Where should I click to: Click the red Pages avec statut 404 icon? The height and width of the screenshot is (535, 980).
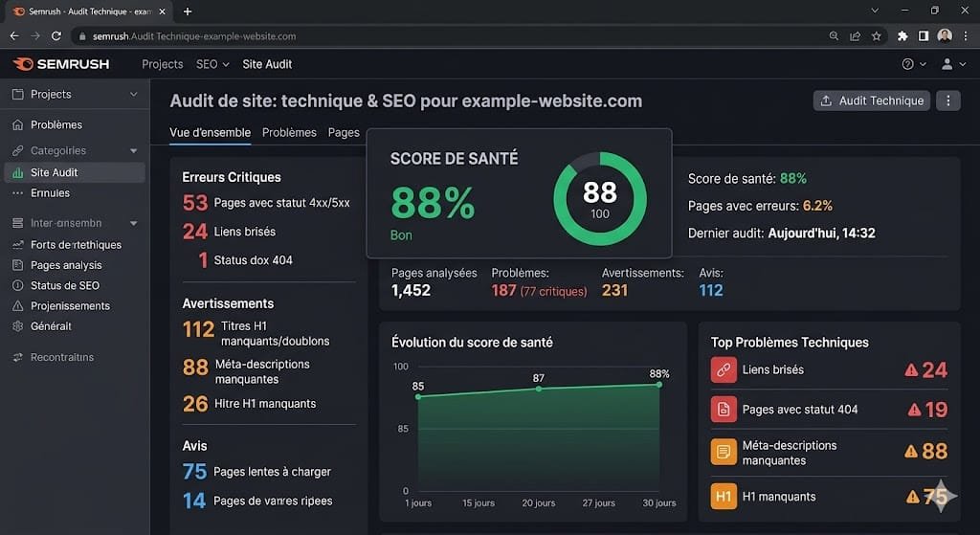click(x=724, y=410)
